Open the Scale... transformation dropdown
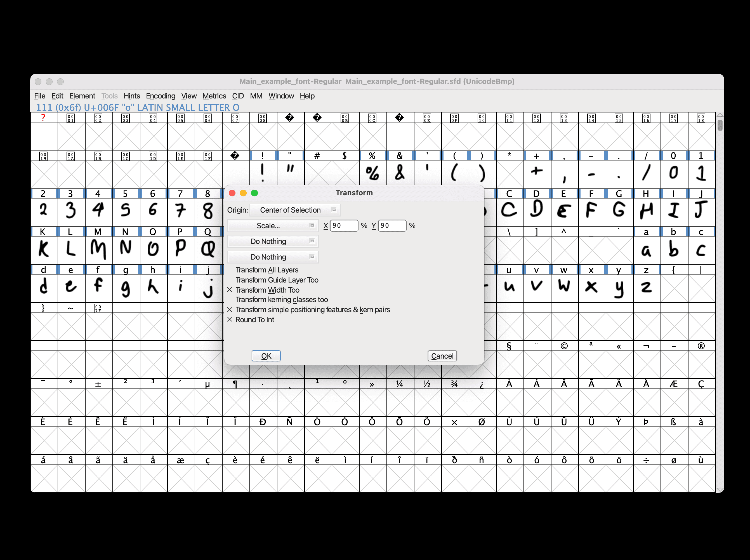This screenshot has width=750, height=560. point(273,226)
